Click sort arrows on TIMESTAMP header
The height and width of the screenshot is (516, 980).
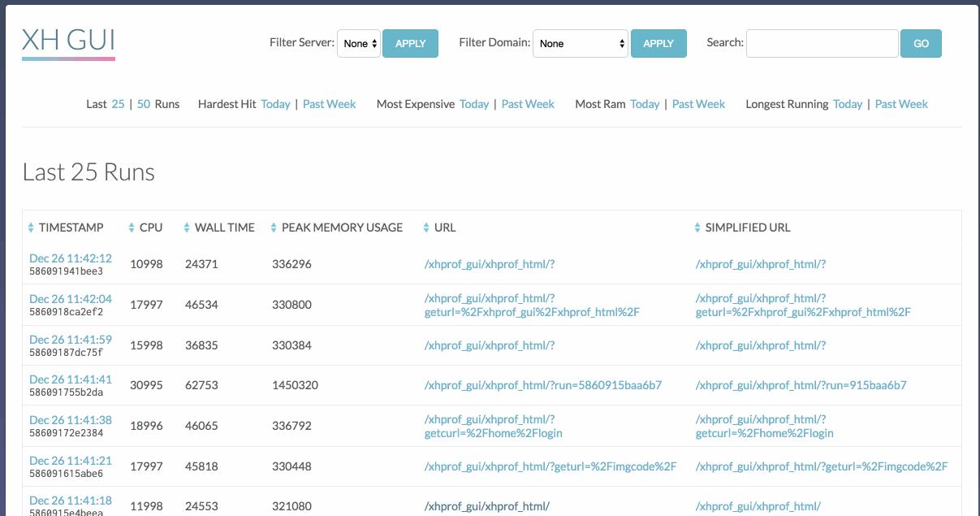pos(31,228)
